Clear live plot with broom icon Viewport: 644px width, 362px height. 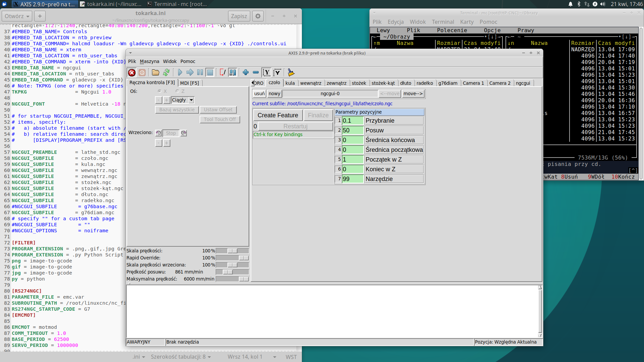pyautogui.click(x=291, y=72)
